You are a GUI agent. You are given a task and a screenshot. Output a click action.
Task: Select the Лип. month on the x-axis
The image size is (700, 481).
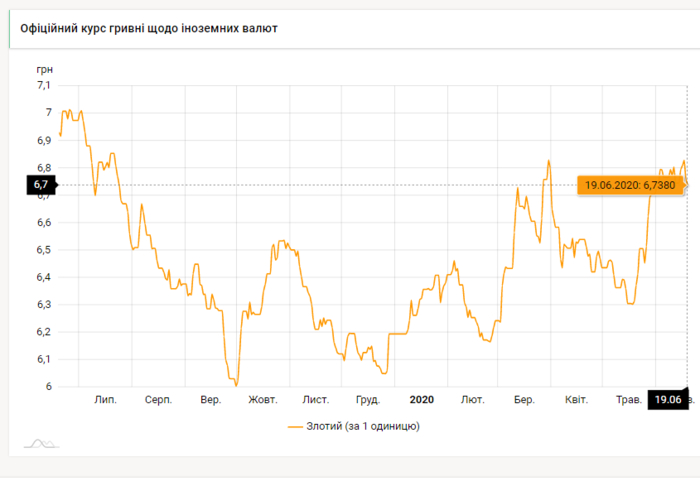pyautogui.click(x=105, y=400)
